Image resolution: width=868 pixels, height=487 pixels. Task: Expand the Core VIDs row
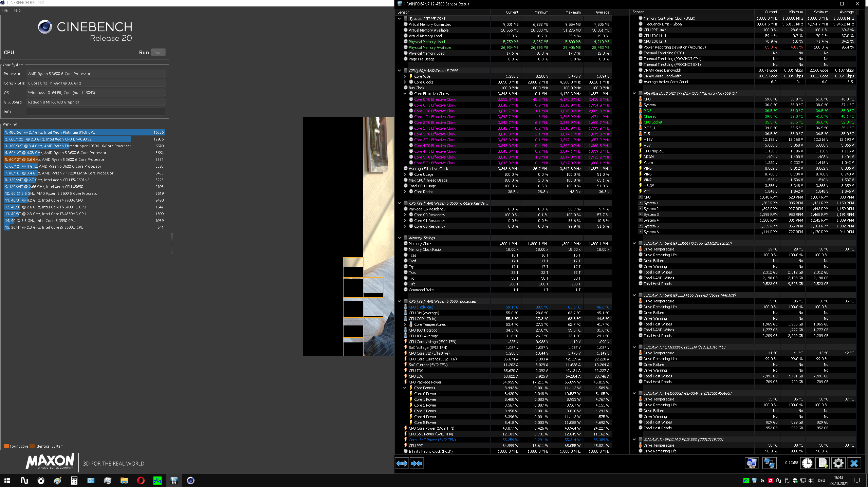pyautogui.click(x=405, y=76)
